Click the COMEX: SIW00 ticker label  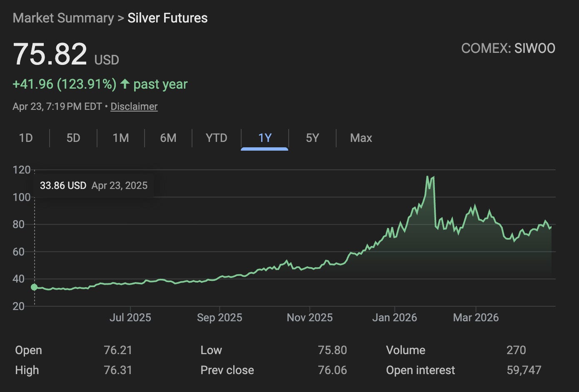coord(508,49)
